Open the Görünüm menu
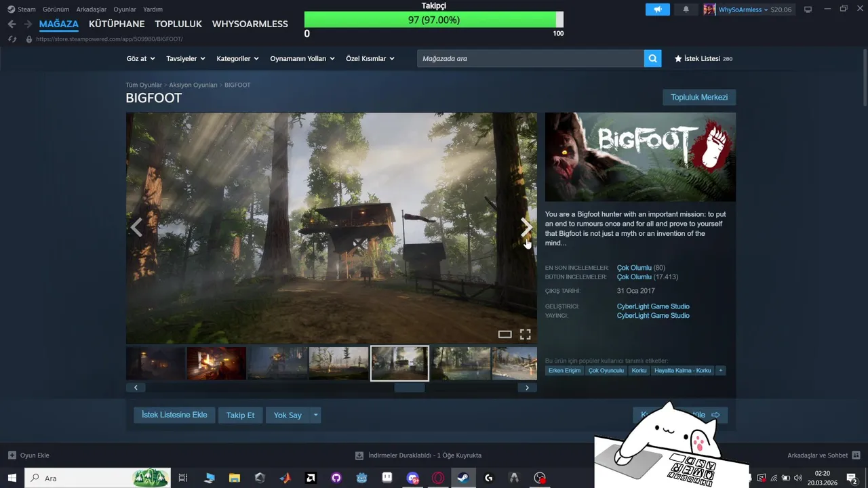 pos(56,9)
